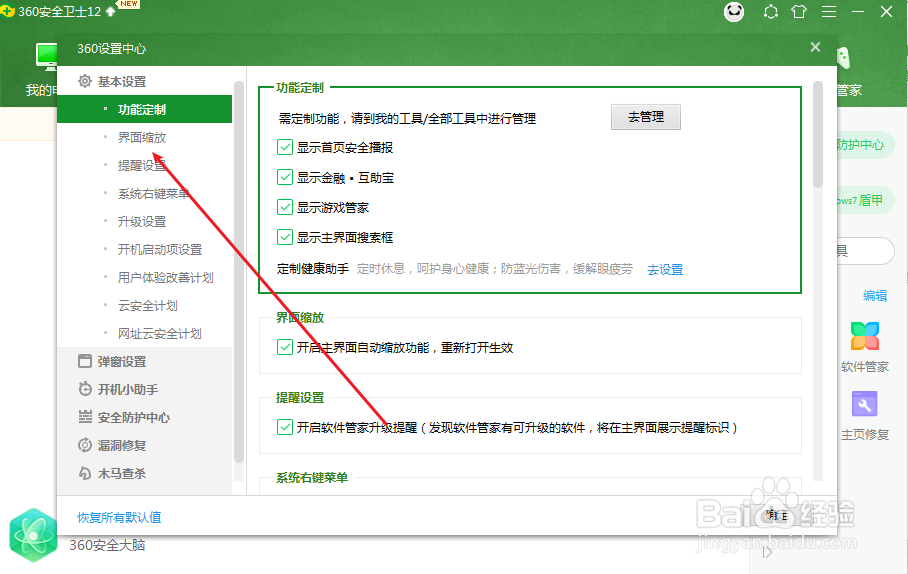Open 提醒设置 in the sidebar
The height and width of the screenshot is (574, 908).
[142, 166]
